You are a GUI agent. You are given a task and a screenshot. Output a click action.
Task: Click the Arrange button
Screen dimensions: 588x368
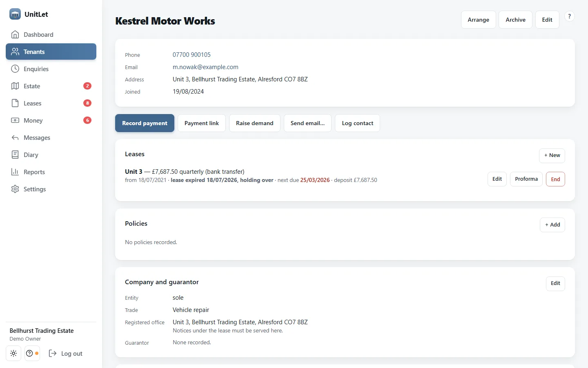click(x=478, y=20)
